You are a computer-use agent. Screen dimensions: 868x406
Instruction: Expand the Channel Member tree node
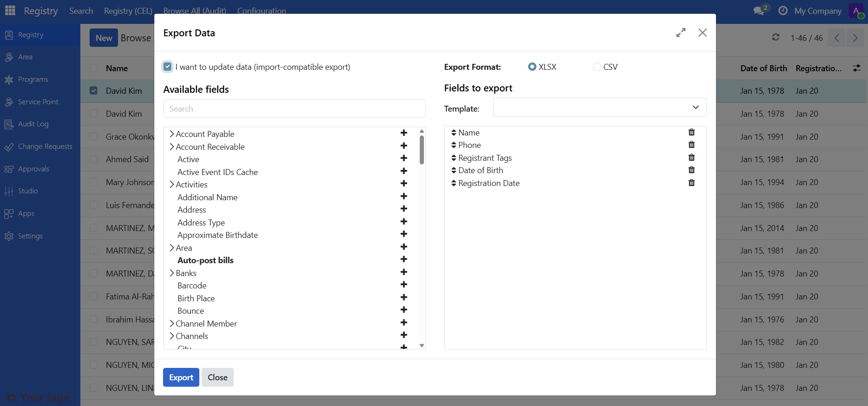[172, 323]
